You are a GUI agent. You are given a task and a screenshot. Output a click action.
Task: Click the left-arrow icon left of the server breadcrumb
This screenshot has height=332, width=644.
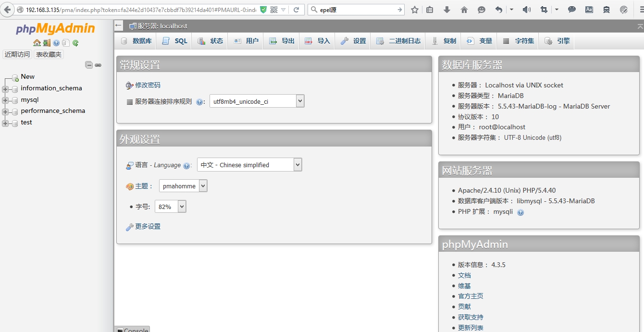119,26
